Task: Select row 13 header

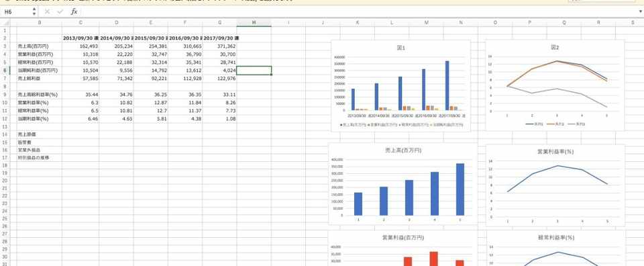Action: [5, 126]
